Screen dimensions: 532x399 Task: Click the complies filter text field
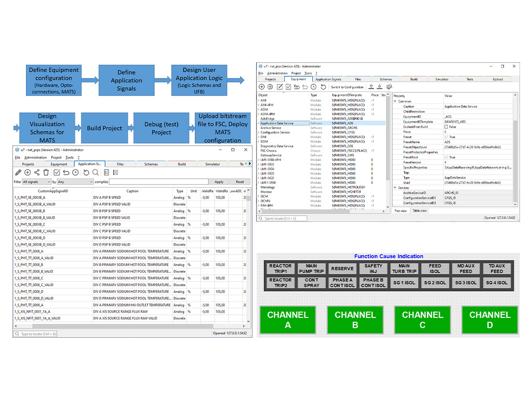(158, 182)
